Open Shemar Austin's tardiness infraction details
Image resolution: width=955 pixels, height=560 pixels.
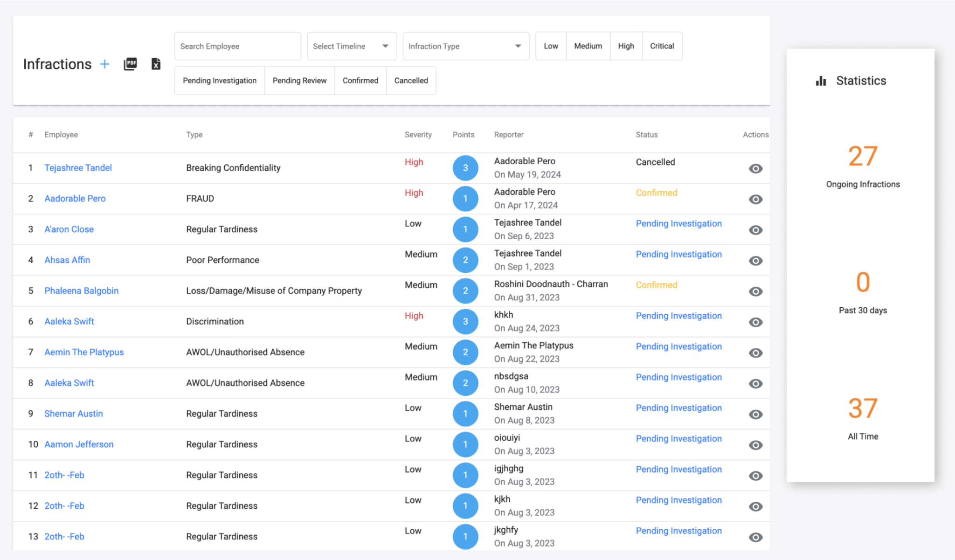point(755,414)
